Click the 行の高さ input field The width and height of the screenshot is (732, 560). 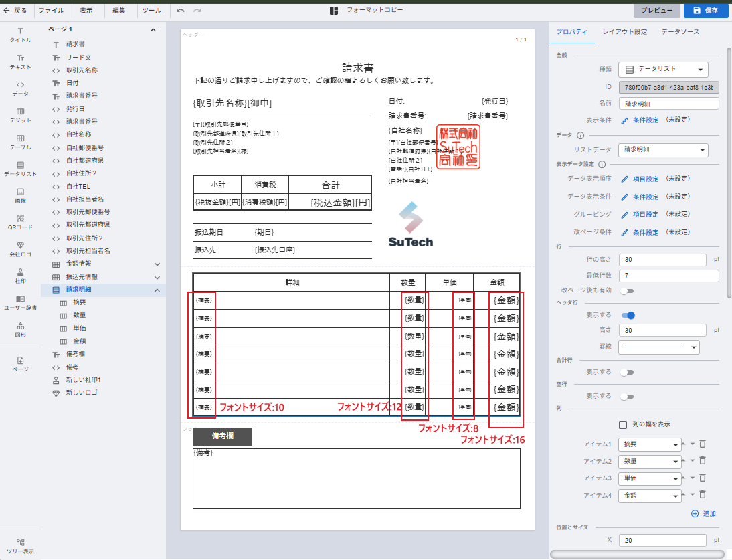pyautogui.click(x=662, y=259)
